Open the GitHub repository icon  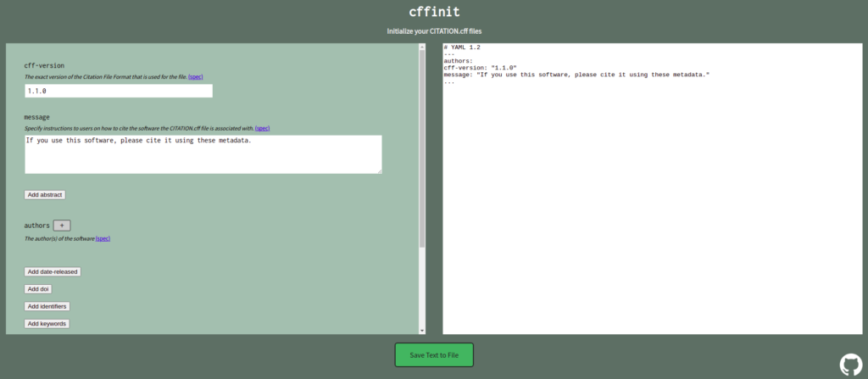coord(851,365)
